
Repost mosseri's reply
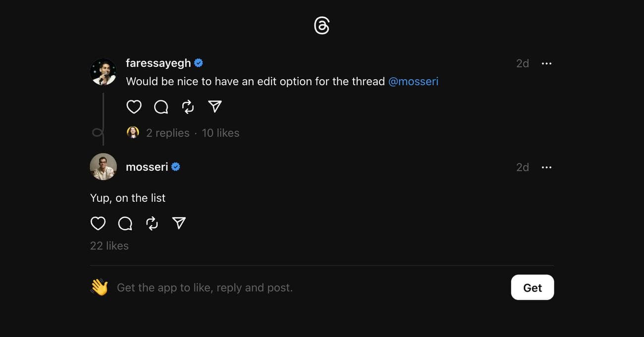click(152, 224)
